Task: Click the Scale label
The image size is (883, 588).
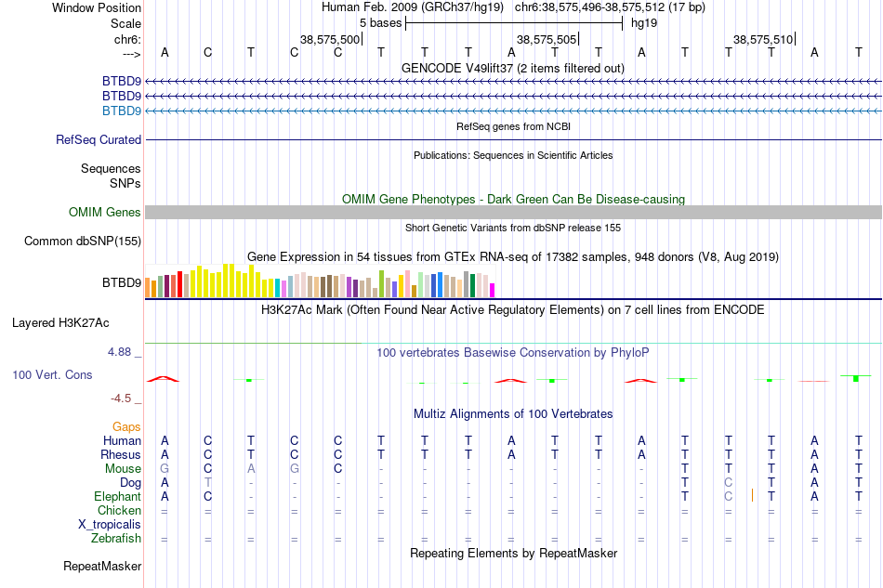Action: click(125, 23)
